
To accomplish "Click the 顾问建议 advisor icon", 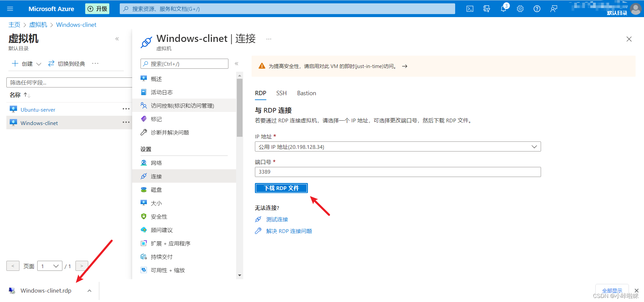I will 144,230.
